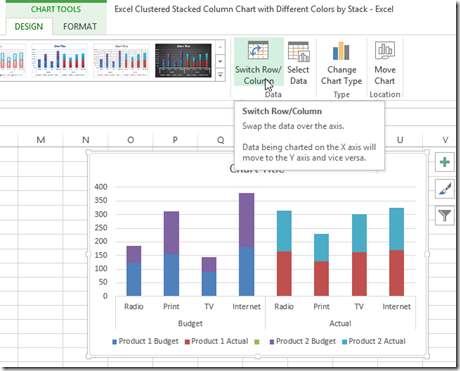The image size is (460, 371).
Task: Select column header P
Action: 175,140
